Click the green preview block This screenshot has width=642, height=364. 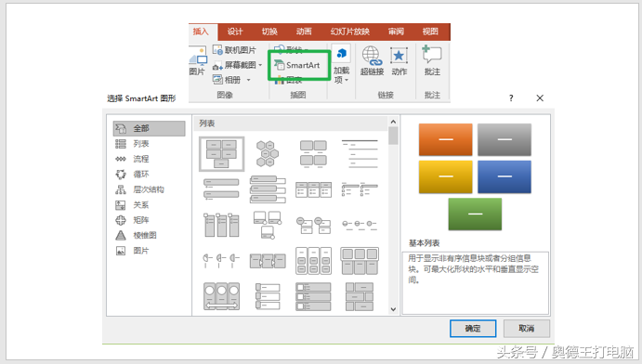[x=475, y=214]
